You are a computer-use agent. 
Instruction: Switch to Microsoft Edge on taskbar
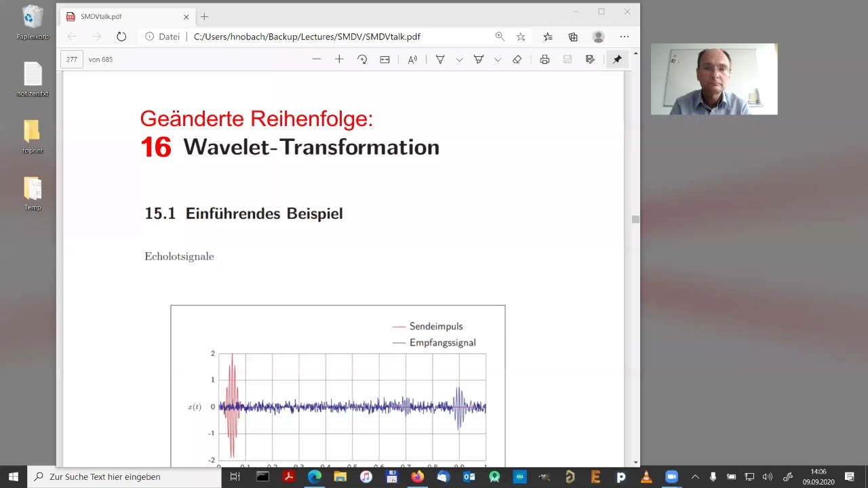coord(314,476)
